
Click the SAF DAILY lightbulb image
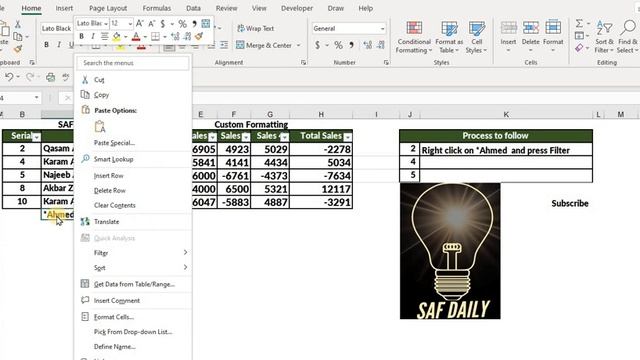click(450, 251)
